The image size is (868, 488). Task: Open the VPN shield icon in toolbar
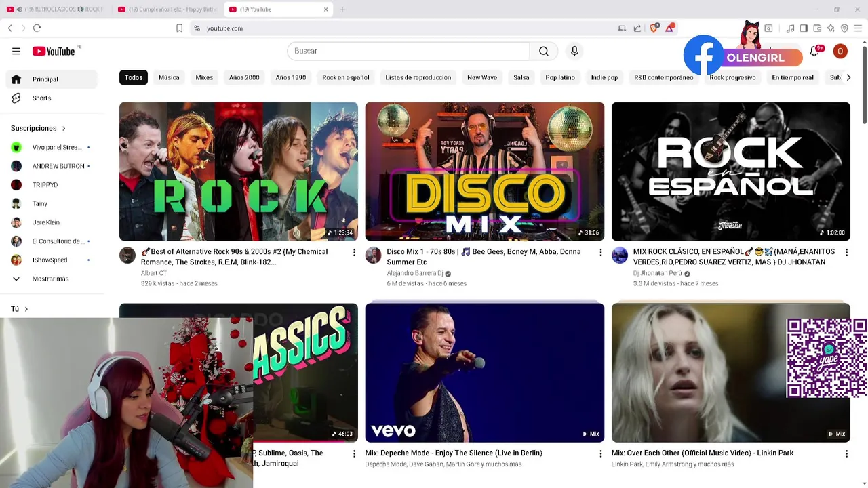(x=844, y=28)
